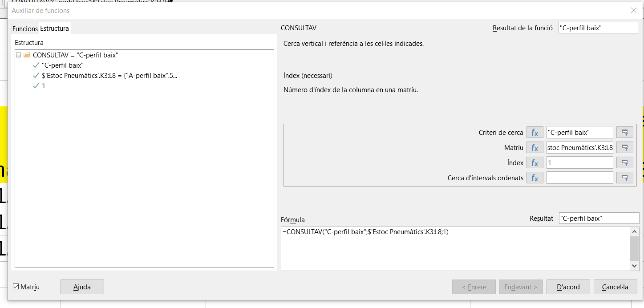This screenshot has height=308, width=644.
Task: Toggle the Matriu checkbox
Action: coord(16,287)
